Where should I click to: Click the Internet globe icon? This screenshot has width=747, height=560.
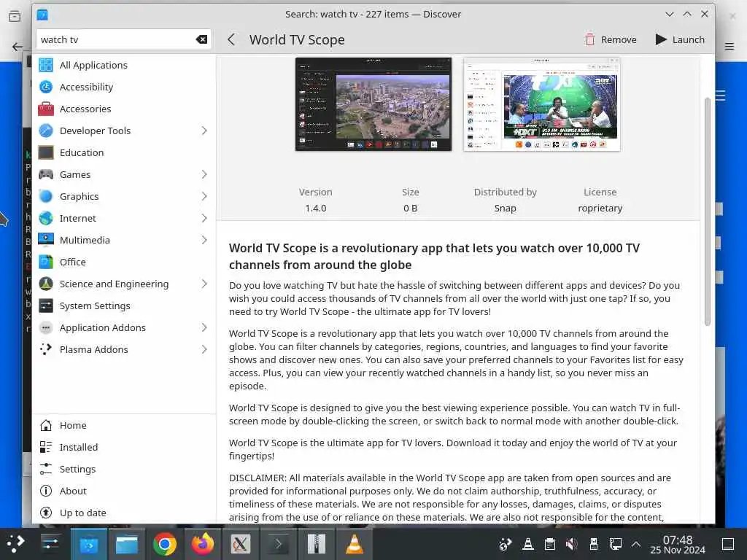(46, 218)
